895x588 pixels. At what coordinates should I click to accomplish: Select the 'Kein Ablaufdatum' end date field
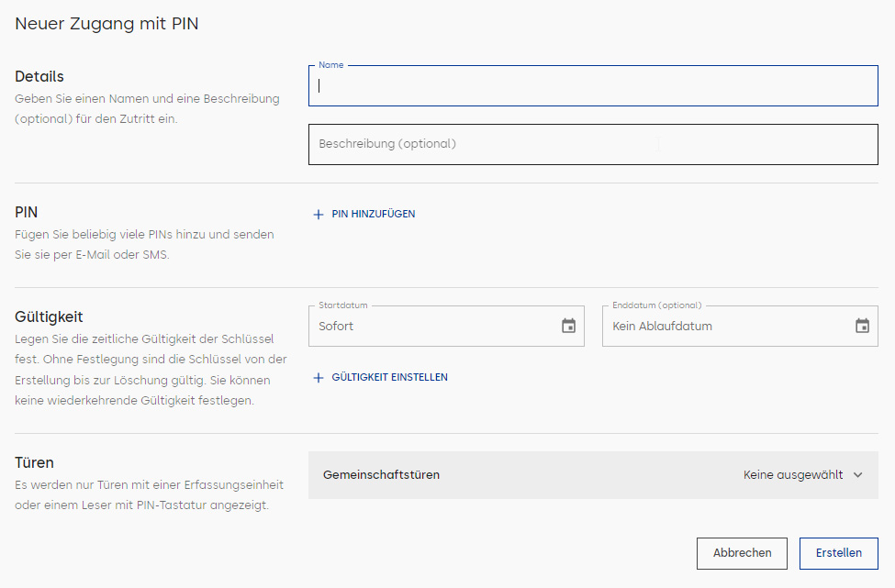(x=740, y=327)
